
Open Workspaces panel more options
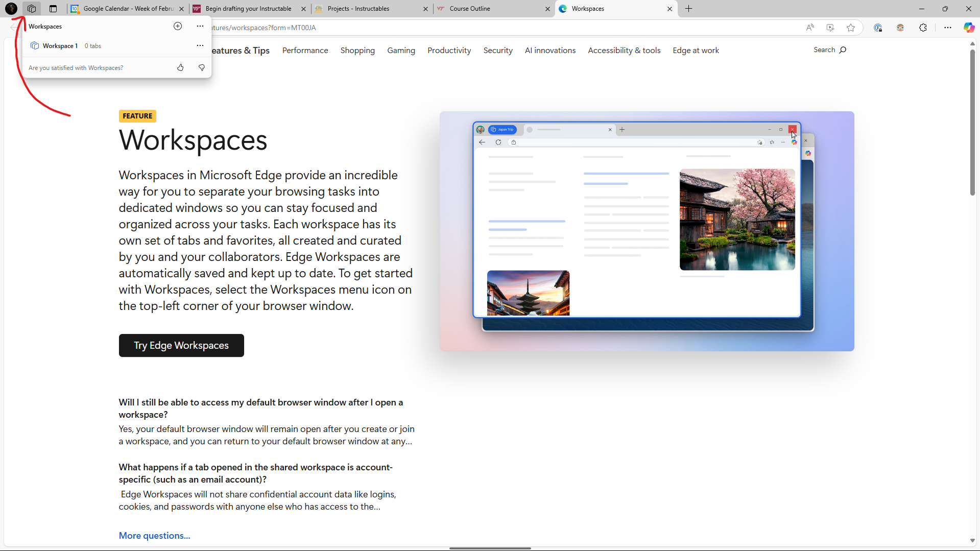pyautogui.click(x=200, y=26)
